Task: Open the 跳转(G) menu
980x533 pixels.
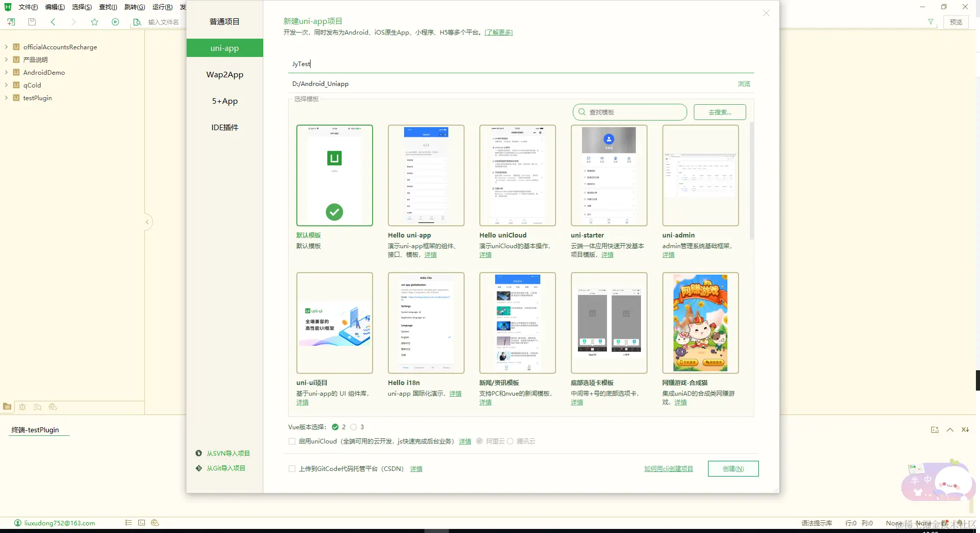Action: [135, 7]
